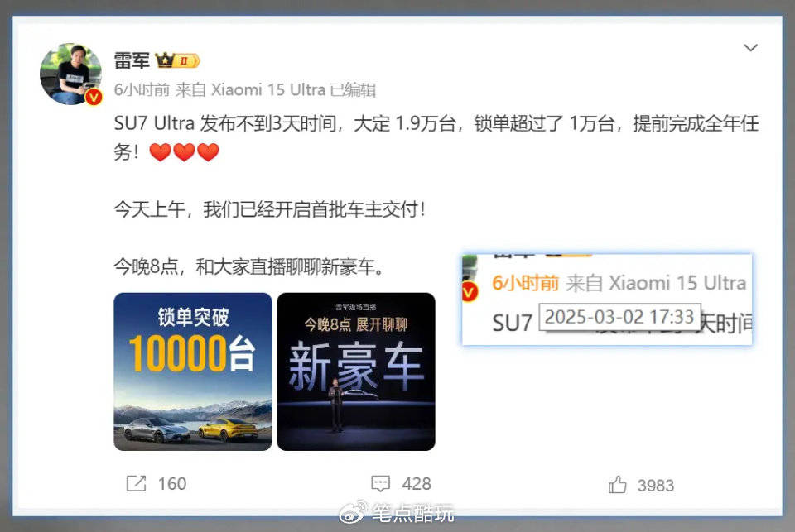This screenshot has width=795, height=532.
Task: Open the 新豪车 livestream image thumbnail
Action: click(356, 371)
